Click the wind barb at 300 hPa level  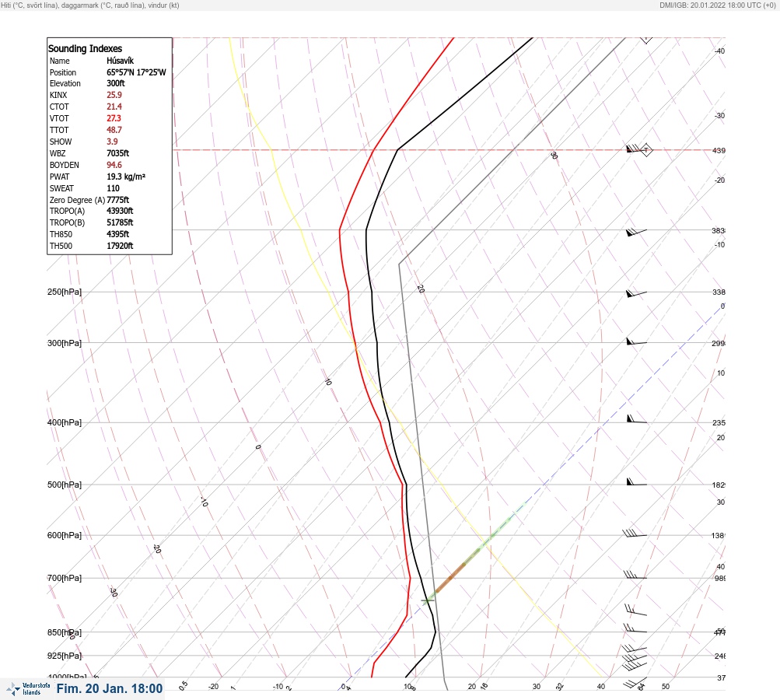[x=636, y=341]
